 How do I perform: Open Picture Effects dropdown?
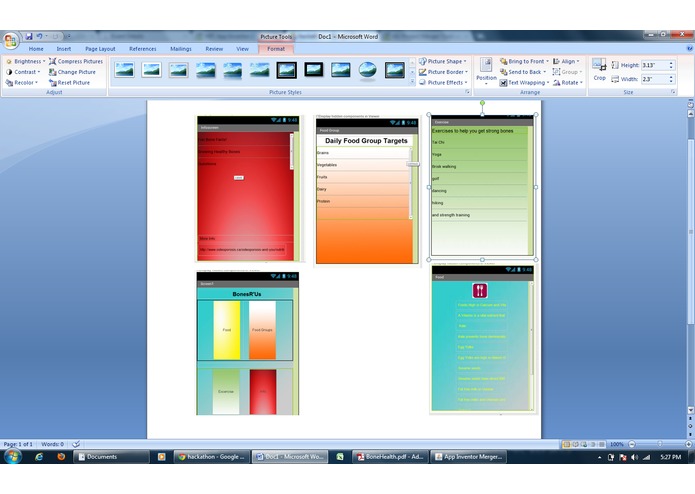click(x=444, y=83)
